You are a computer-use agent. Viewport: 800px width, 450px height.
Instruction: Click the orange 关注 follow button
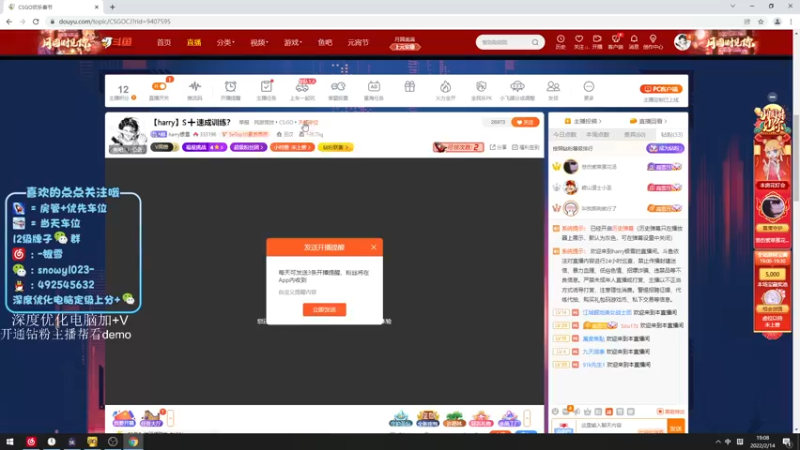click(x=525, y=122)
